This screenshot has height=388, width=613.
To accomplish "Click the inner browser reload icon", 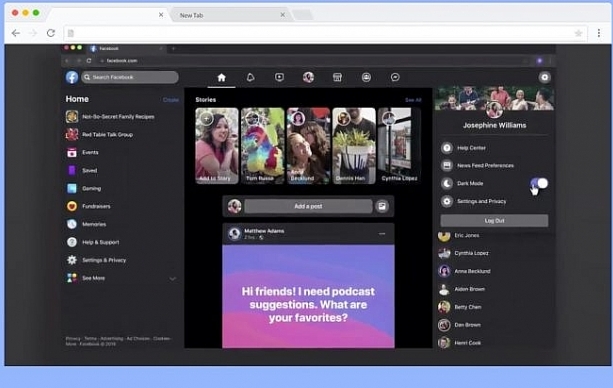I will click(x=89, y=61).
